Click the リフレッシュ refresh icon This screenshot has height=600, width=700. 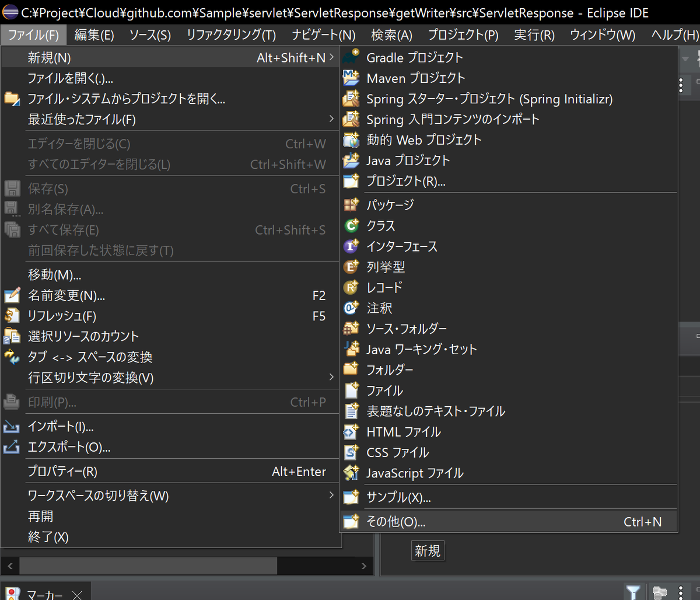click(12, 316)
